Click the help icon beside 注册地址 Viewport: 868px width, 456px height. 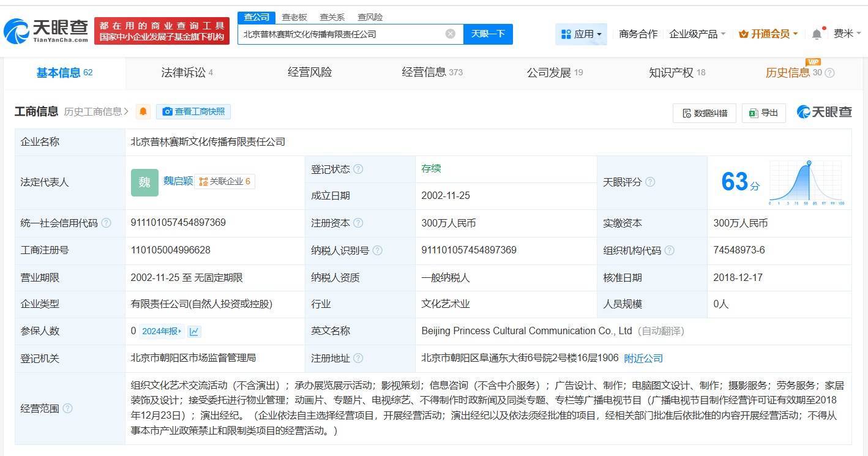(358, 358)
